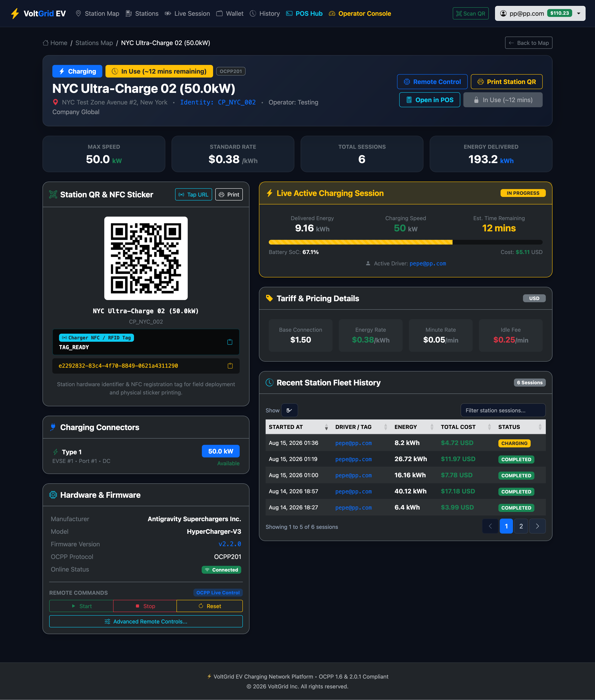This screenshot has width=595, height=700.
Task: Click the OCPP Live Control badge
Action: tap(218, 593)
